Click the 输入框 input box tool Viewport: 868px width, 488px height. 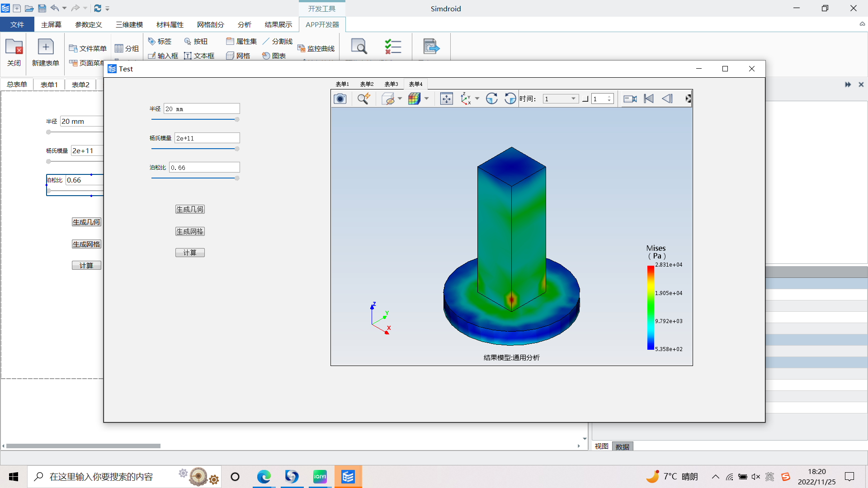163,56
